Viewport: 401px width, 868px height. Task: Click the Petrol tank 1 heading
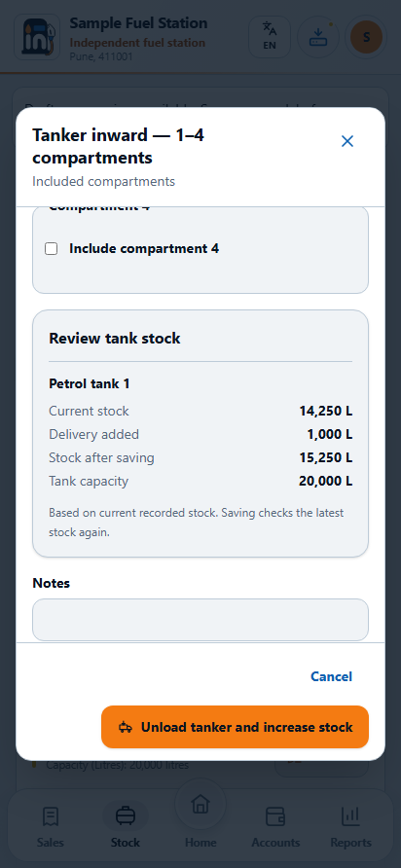pos(90,383)
